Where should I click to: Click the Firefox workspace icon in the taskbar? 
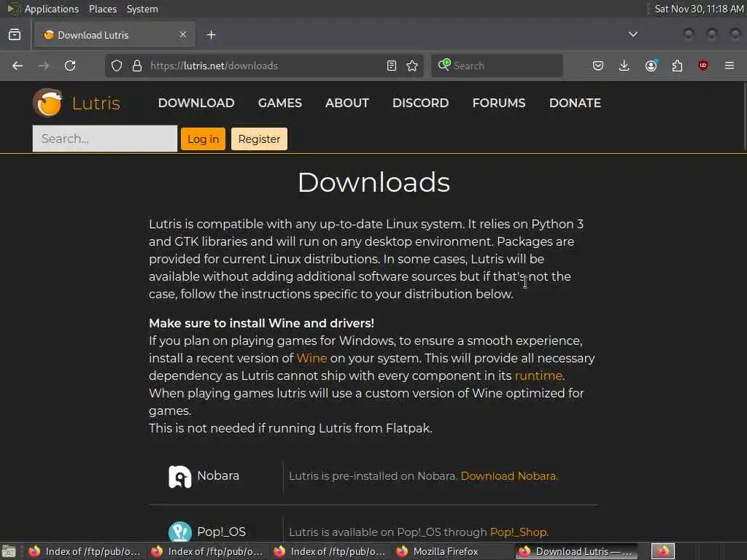tap(663, 551)
